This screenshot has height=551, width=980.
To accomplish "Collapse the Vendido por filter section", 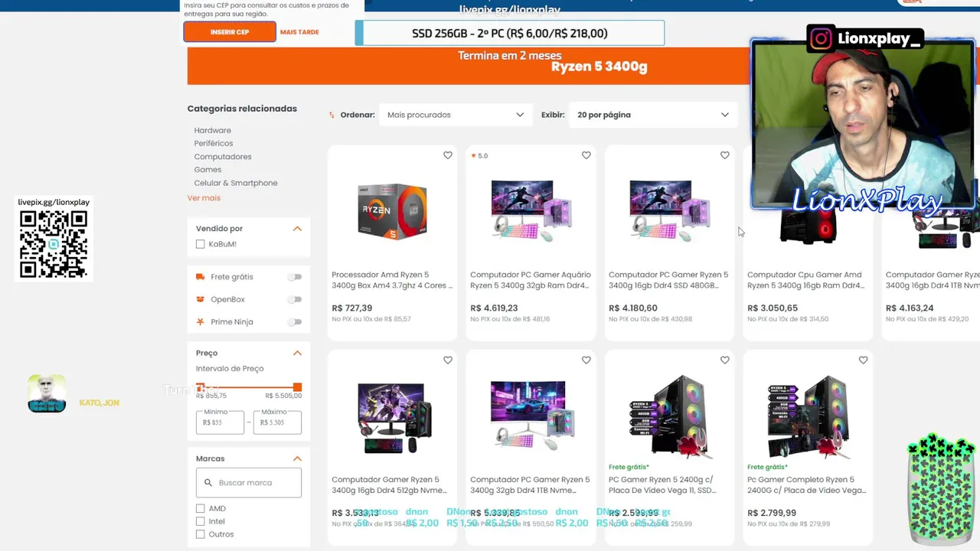I will point(297,229).
